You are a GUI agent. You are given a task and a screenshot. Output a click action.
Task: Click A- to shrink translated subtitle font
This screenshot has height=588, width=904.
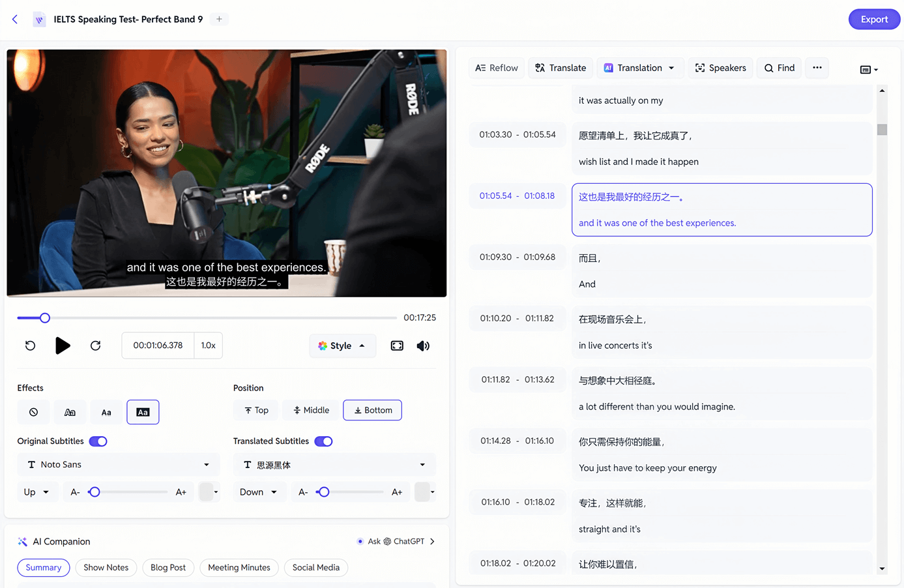coord(303,492)
